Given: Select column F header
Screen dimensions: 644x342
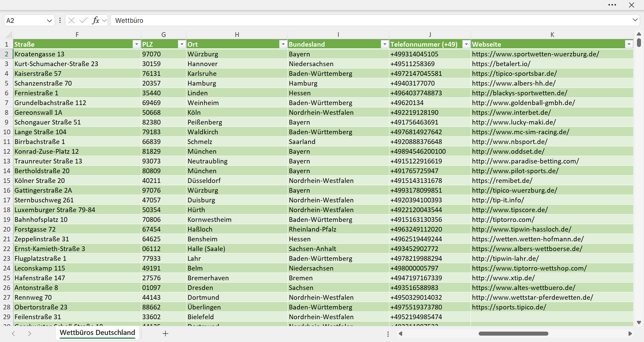Looking at the screenshot, I should pyautogui.click(x=77, y=35).
